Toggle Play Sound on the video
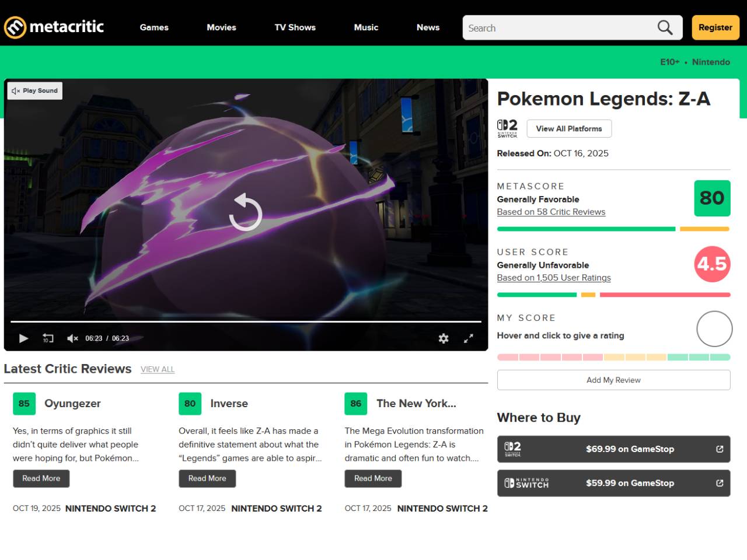The image size is (747, 560). (35, 91)
